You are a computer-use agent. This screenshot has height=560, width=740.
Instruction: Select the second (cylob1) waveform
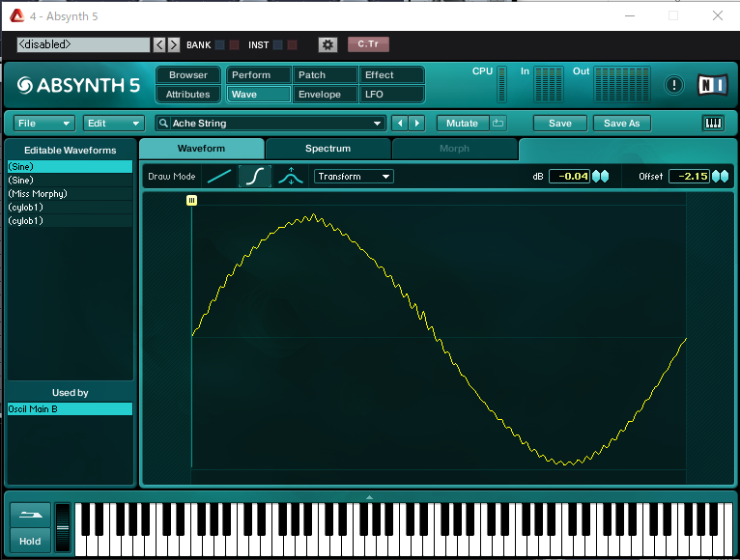point(70,221)
